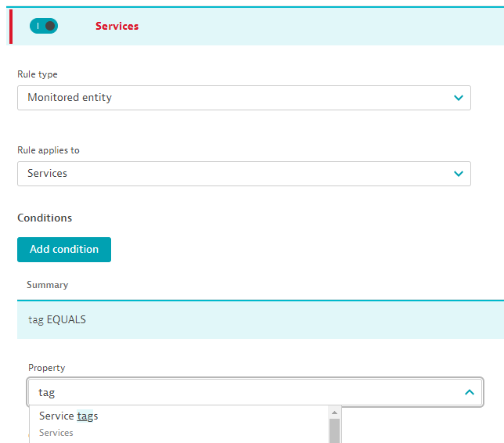This screenshot has height=443, width=504.
Task: Open the Services selection under Rule applies to
Action: [235, 173]
